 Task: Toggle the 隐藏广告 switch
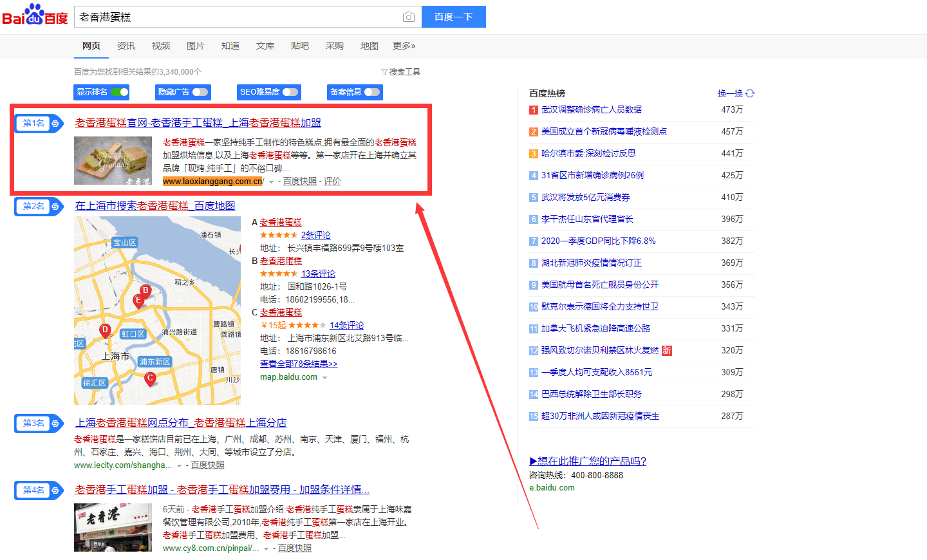[x=200, y=92]
